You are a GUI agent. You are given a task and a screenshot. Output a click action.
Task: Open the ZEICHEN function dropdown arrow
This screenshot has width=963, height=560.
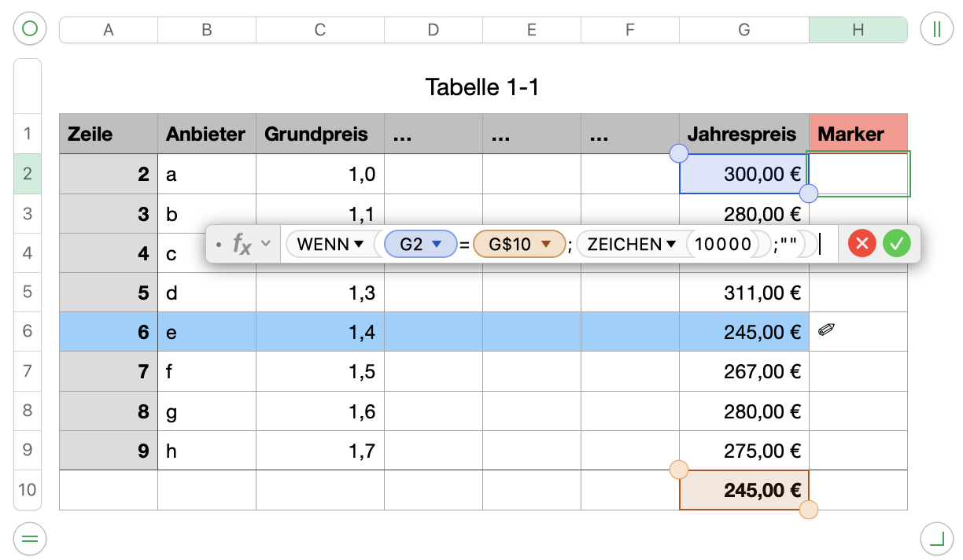671,245
